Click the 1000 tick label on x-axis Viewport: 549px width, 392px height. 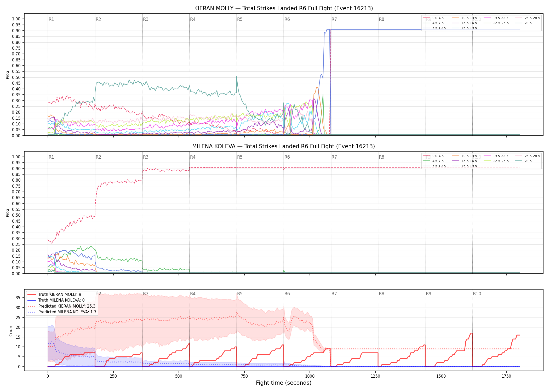pos(310,376)
